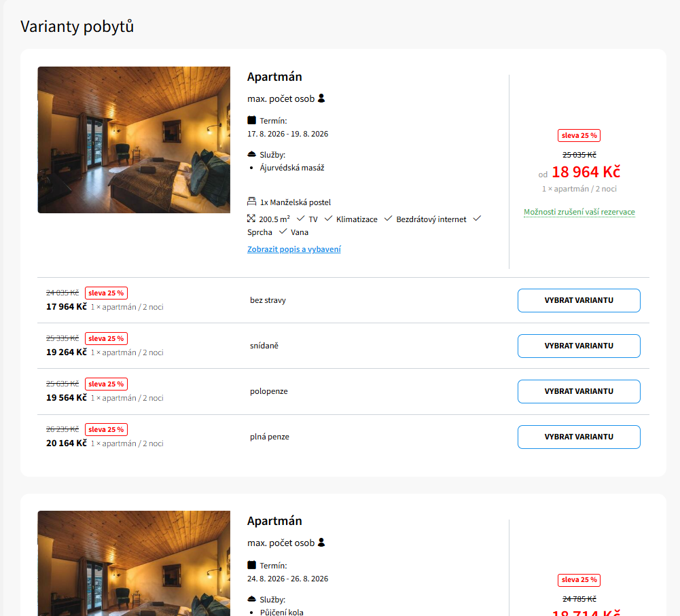Click the second 'Apartmán' heading
The height and width of the screenshot is (616, 680).
coord(274,521)
